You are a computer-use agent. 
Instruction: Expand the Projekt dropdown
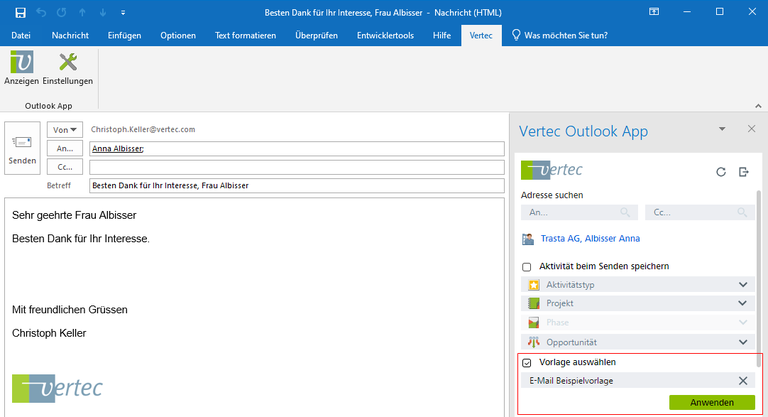pyautogui.click(x=742, y=303)
